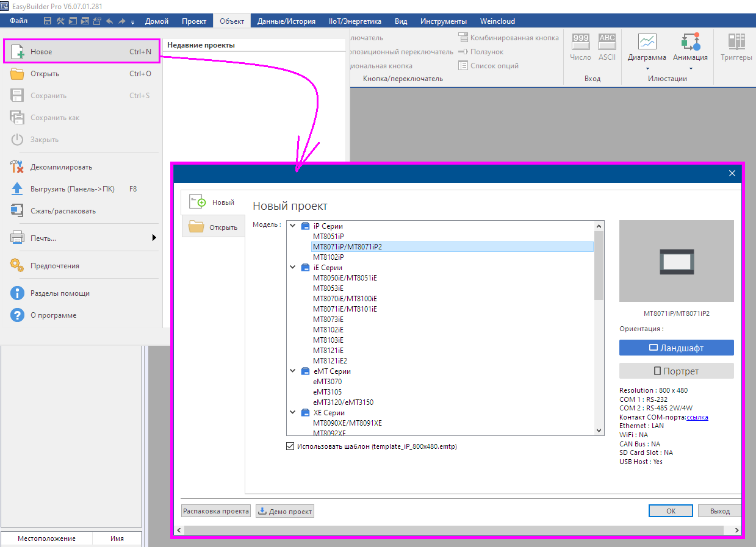Switch to the Домой ribbon tab

tap(157, 21)
